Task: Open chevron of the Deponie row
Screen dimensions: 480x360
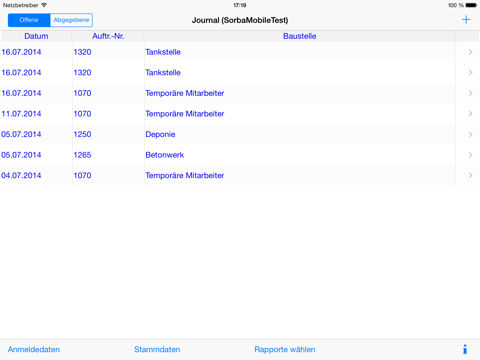Action: tap(470, 134)
